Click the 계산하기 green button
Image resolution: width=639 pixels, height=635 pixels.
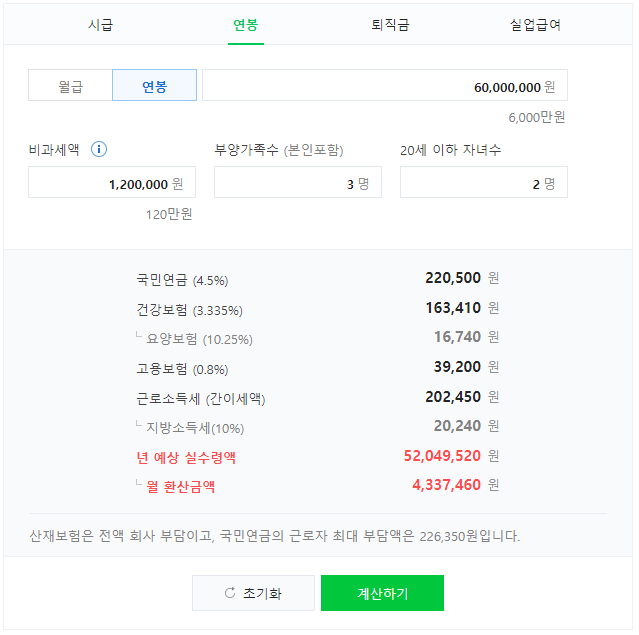382,593
